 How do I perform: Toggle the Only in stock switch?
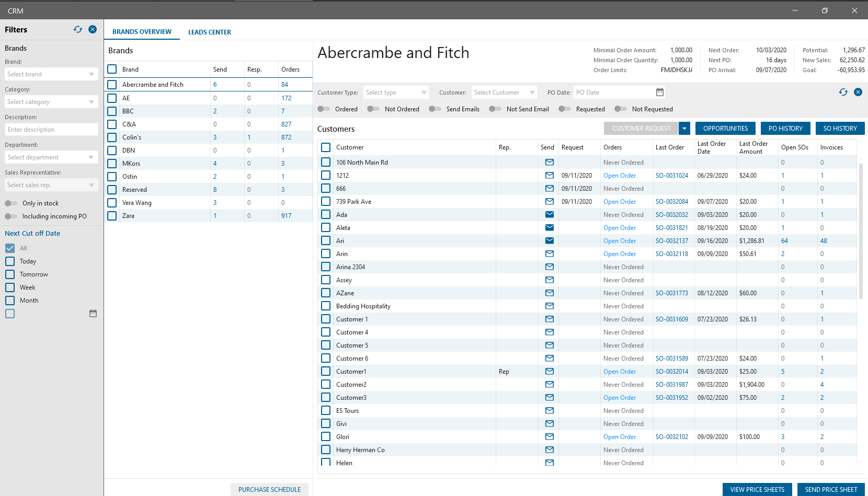[x=11, y=203]
